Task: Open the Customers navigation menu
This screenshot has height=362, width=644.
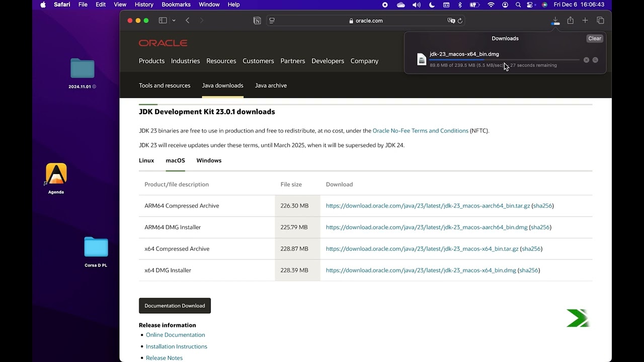Action: [x=258, y=61]
